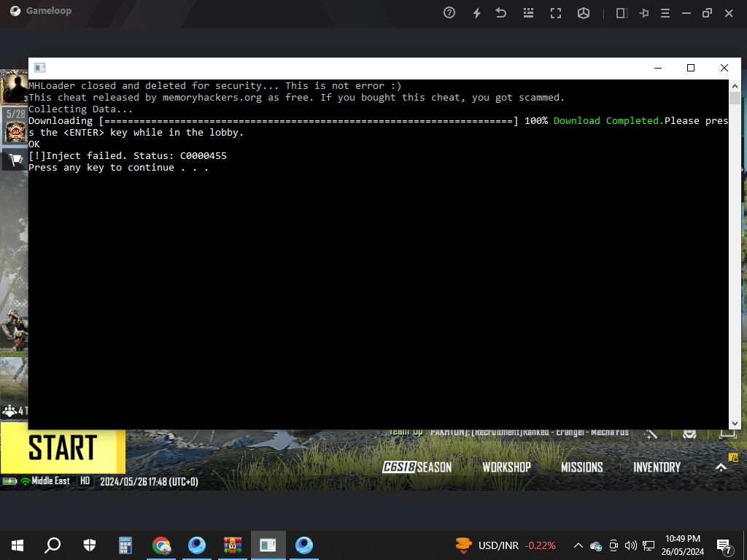Click the OneDrive cloud sync tray icon
Viewport: 747px width, 560px height.
(595, 545)
